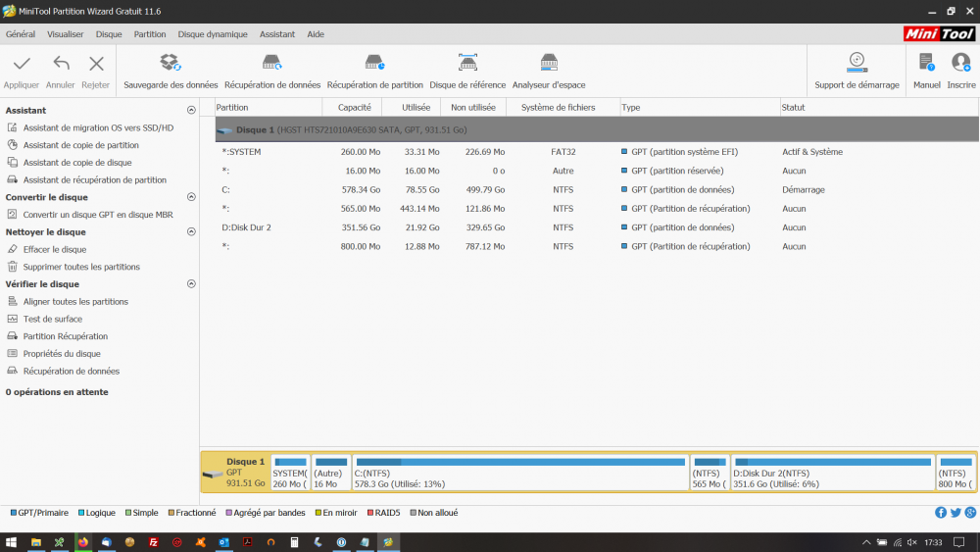Start Assistant de migration OS vers SSD/HD
980x552 pixels.
pos(98,127)
